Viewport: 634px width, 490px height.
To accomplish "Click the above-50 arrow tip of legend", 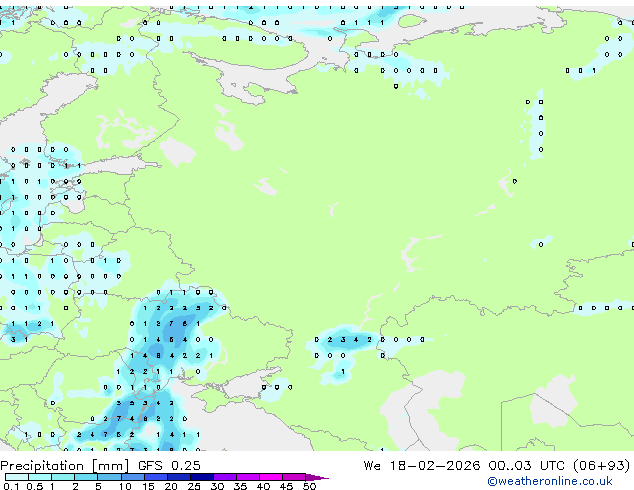I will pyautogui.click(x=317, y=477).
